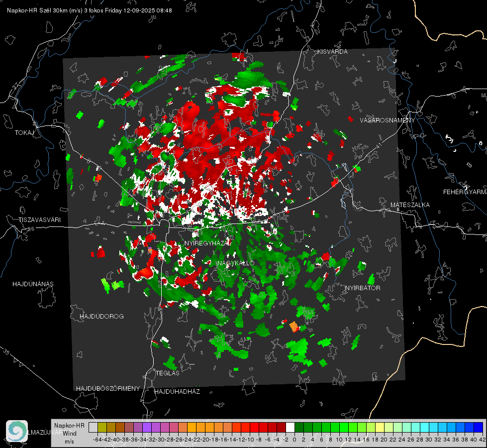
Task: Select the red legend swatch between -10 and -8
Action: point(254,428)
